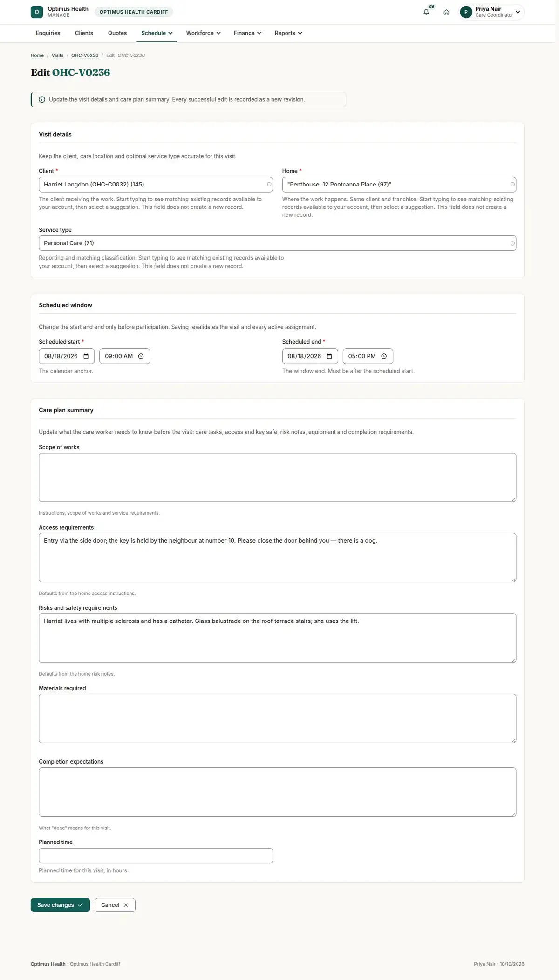
Task: Open clock picker for 09:00 AM start time
Action: pyautogui.click(x=141, y=356)
